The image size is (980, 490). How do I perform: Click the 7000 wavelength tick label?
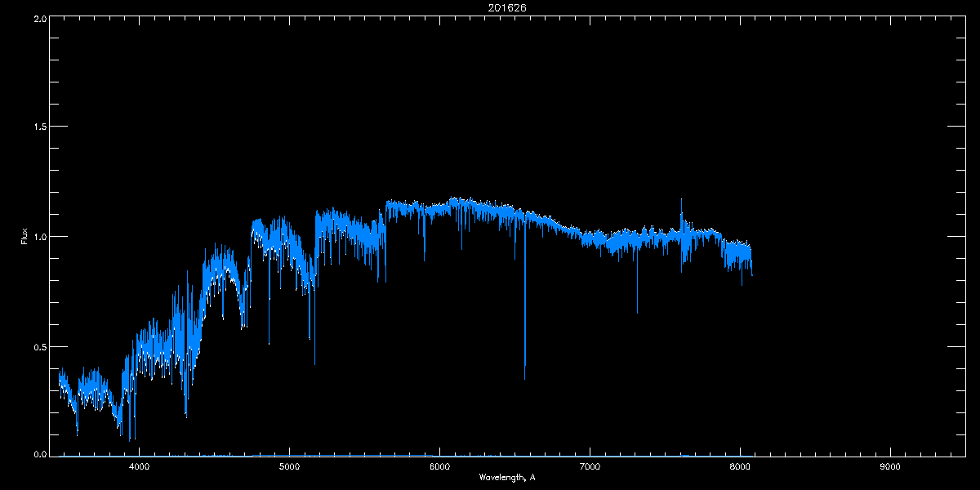point(590,466)
